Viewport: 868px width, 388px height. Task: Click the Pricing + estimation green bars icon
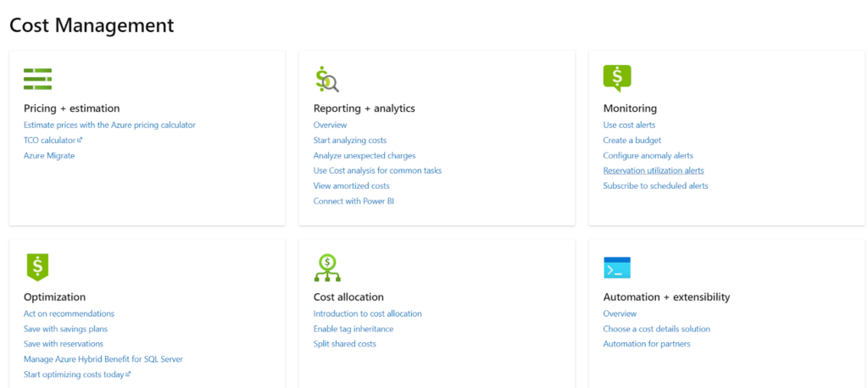coord(37,79)
